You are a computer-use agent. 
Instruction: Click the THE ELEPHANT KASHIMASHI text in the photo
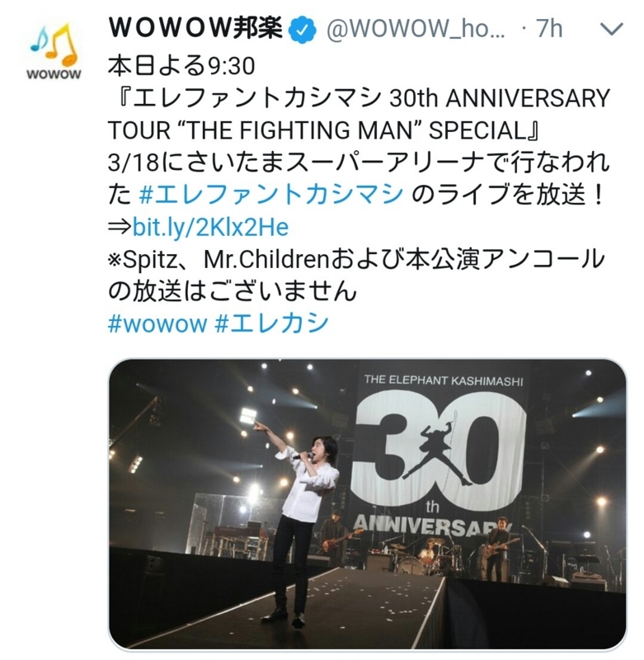pyautogui.click(x=444, y=380)
